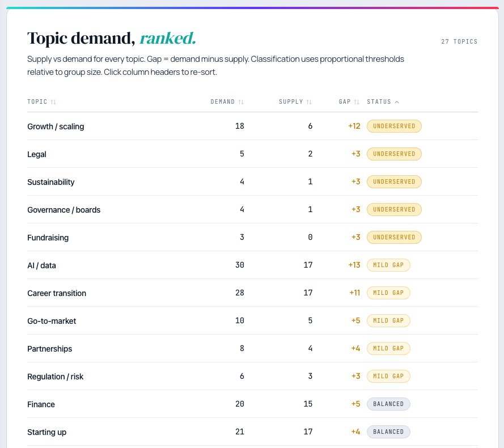Viewport: 504px width, 448px height.
Task: Click Mild Gap badge in AI / data row
Action: point(388,265)
